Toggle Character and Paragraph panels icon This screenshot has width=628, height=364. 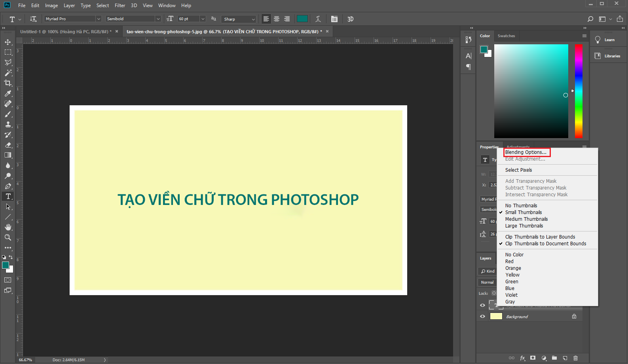tap(334, 19)
